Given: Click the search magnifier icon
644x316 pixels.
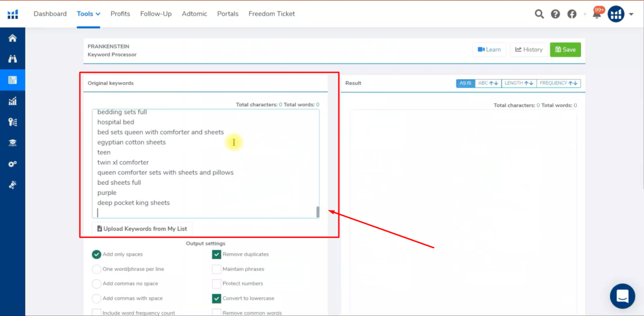Looking at the screenshot, I should click(539, 14).
